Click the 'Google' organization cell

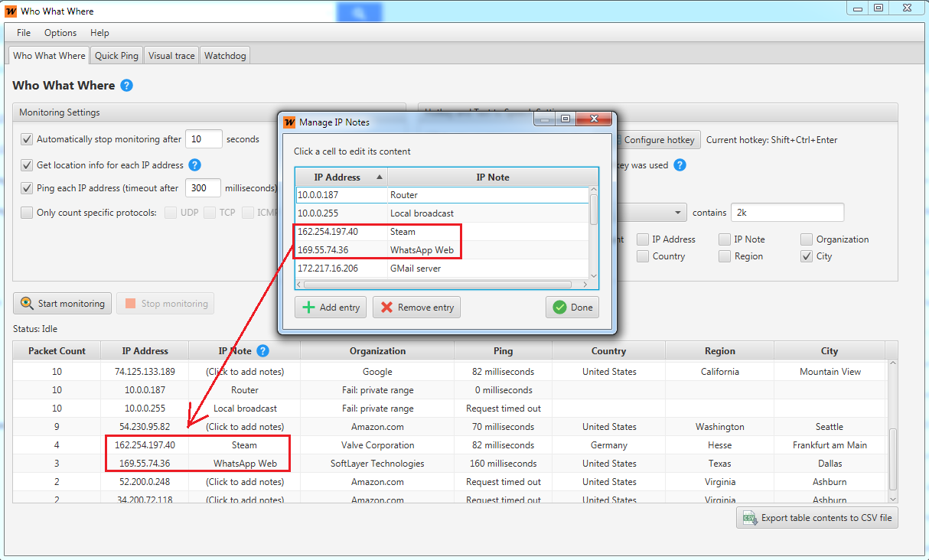point(377,372)
